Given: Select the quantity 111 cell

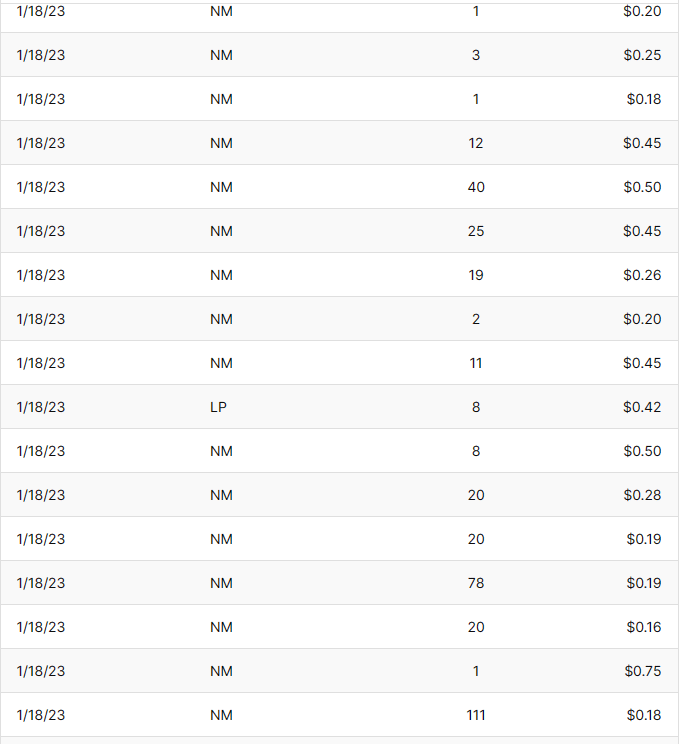Looking at the screenshot, I should pos(476,715).
